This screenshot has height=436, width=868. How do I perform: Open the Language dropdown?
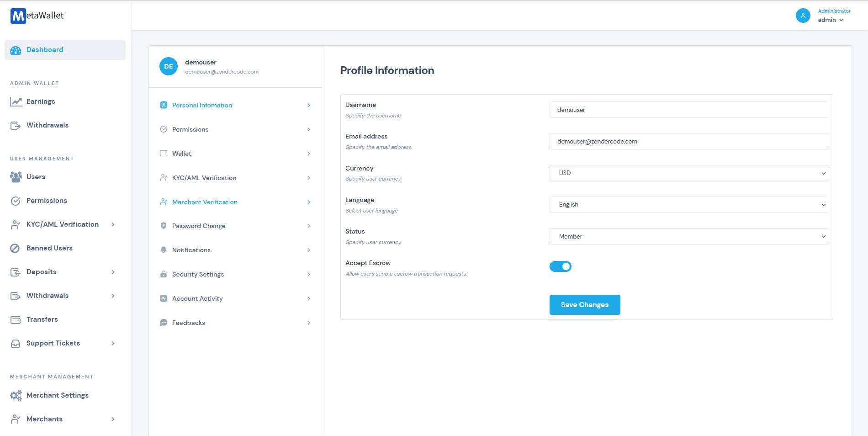point(688,205)
